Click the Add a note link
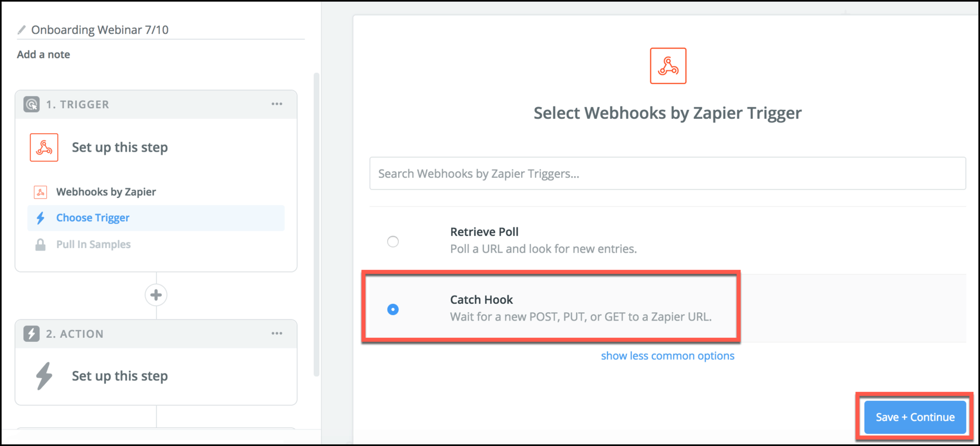This screenshot has height=446, width=980. coord(44,55)
